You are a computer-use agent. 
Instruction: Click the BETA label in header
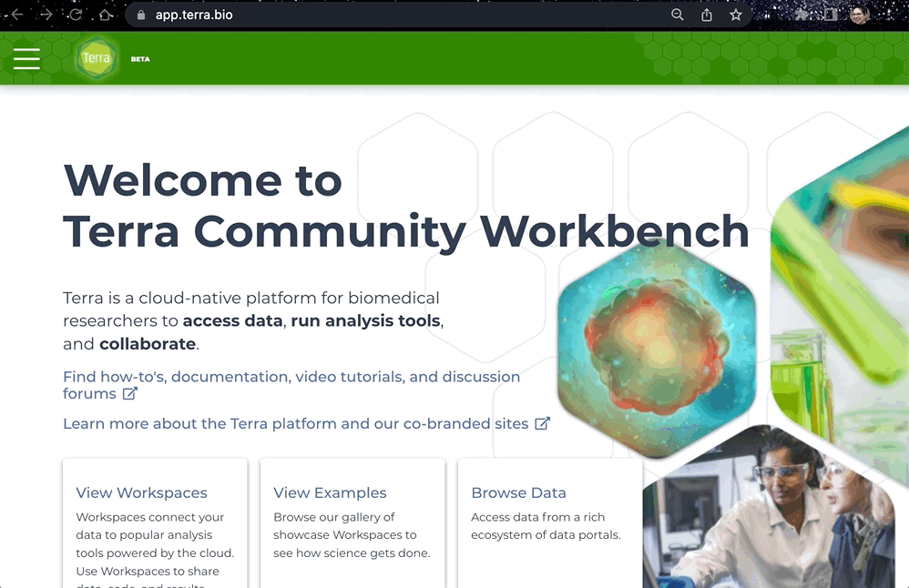[140, 59]
